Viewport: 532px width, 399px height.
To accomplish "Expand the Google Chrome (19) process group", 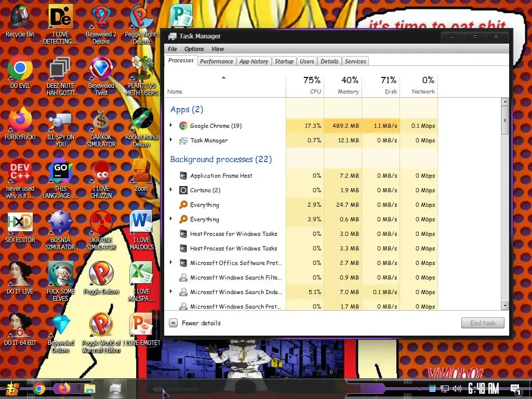I will coord(171,125).
